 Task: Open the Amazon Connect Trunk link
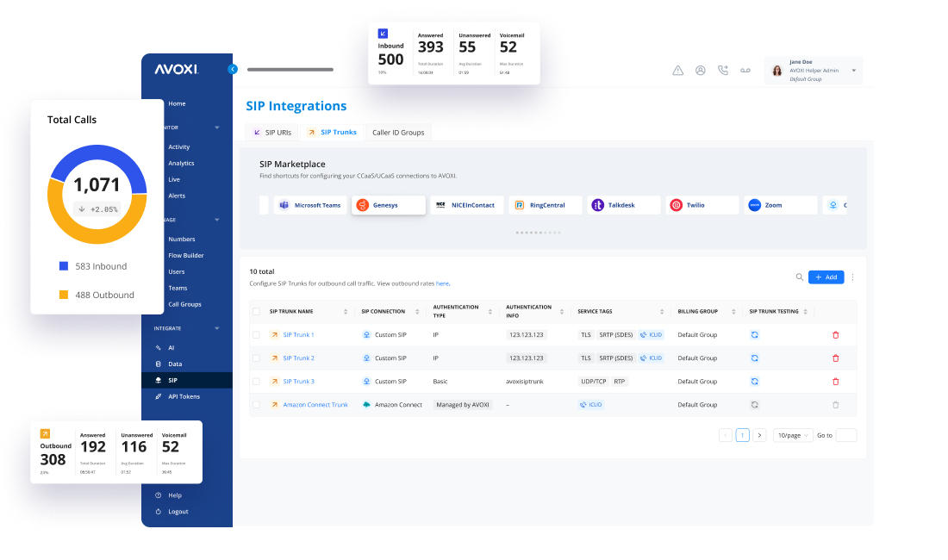(315, 405)
